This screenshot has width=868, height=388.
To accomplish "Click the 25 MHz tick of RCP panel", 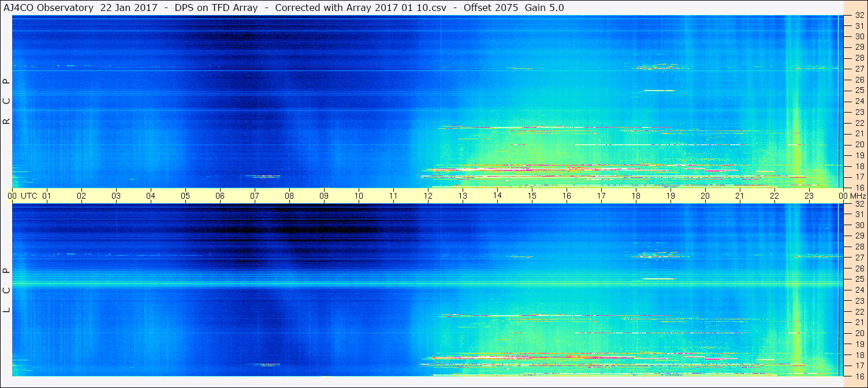I will point(859,90).
